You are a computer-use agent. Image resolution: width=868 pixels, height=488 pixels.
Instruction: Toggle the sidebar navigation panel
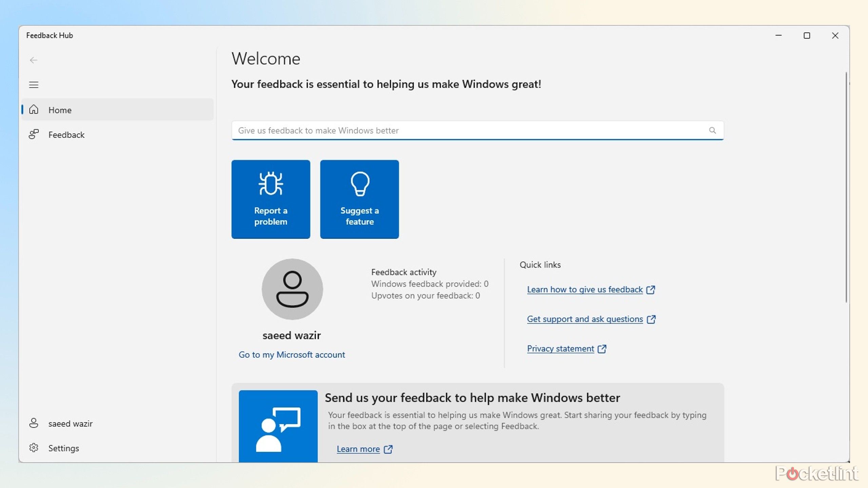coord(34,85)
